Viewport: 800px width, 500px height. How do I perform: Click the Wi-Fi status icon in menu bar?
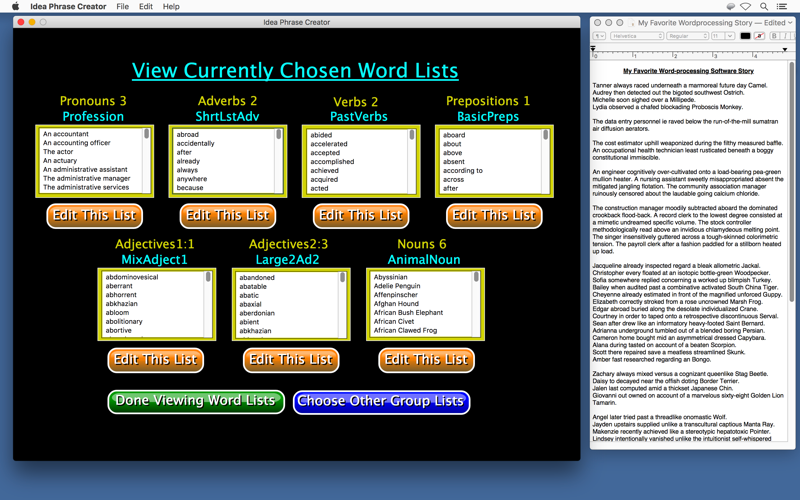[746, 6]
